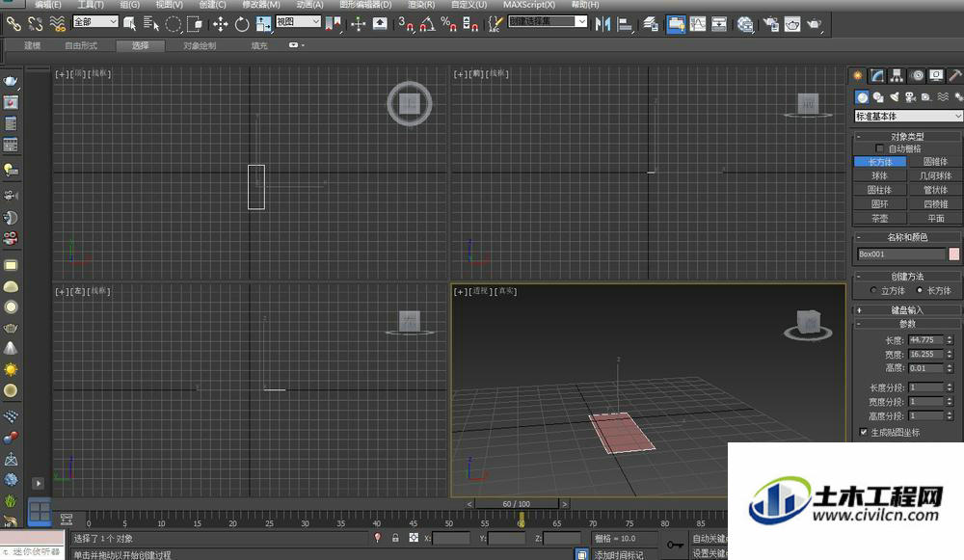Click the Unlink Selection tool
964x560 pixels.
click(36, 24)
